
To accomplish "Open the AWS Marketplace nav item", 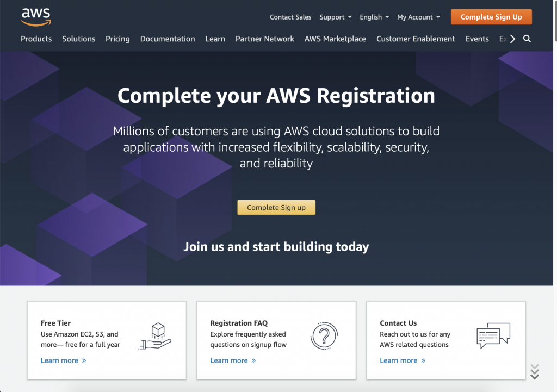I will pos(335,39).
